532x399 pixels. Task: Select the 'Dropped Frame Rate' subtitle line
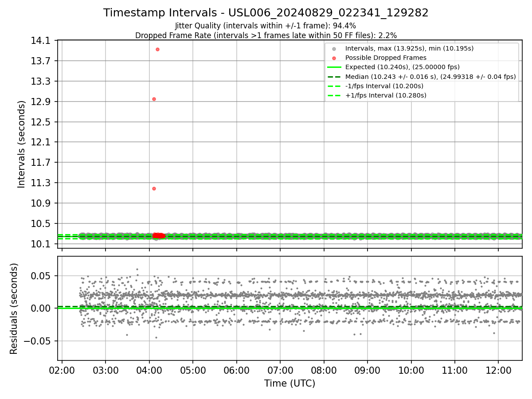click(266, 35)
